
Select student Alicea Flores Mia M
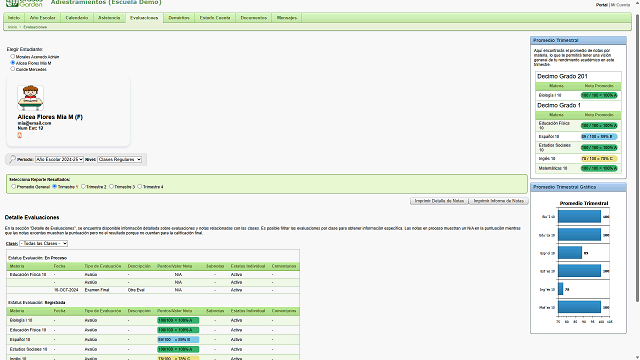coord(13,63)
